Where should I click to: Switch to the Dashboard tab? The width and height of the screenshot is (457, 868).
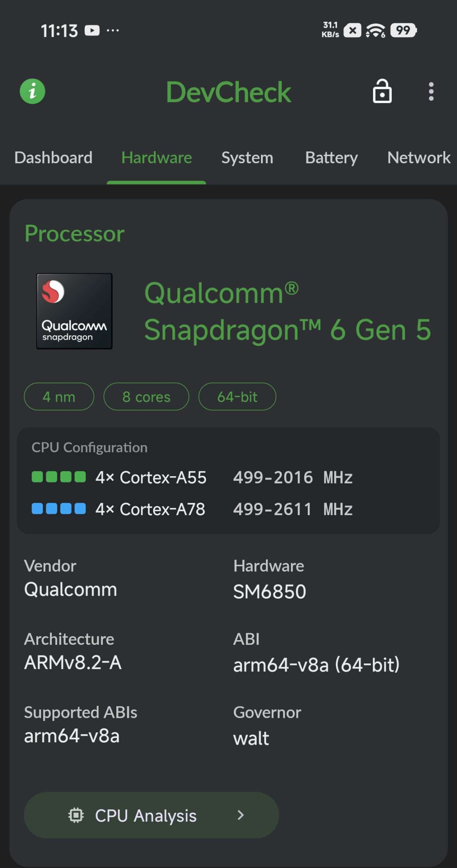53,157
